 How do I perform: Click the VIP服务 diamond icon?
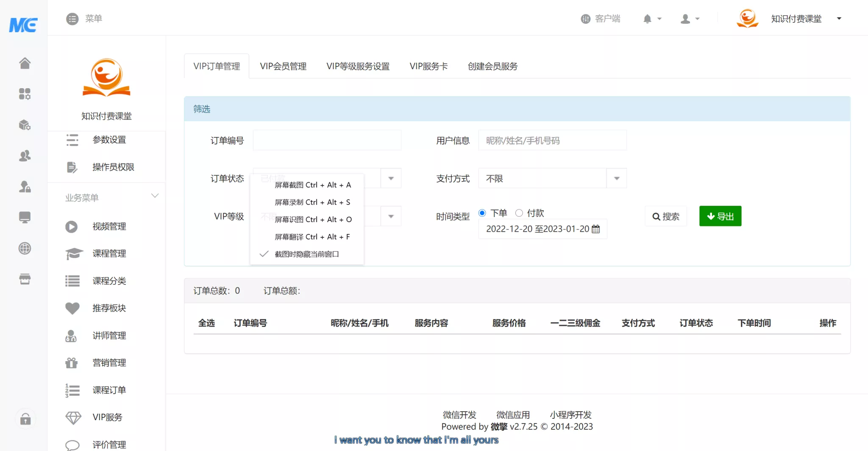(x=73, y=418)
